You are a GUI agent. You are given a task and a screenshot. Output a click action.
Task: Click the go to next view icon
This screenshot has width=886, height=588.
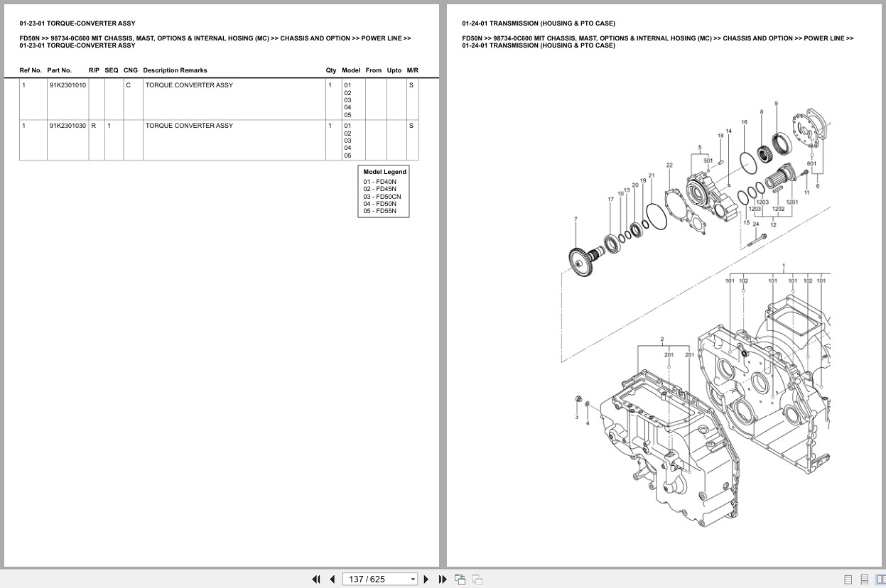pyautogui.click(x=477, y=579)
